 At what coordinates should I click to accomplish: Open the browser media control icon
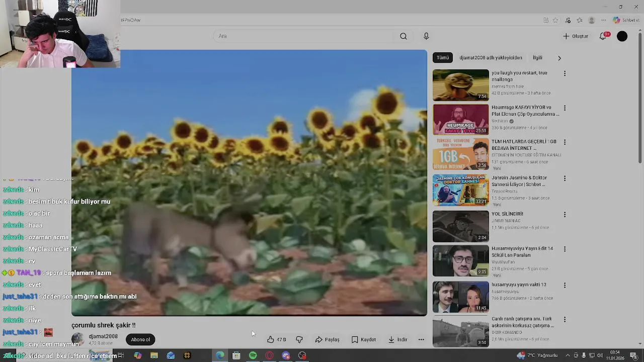click(x=568, y=20)
